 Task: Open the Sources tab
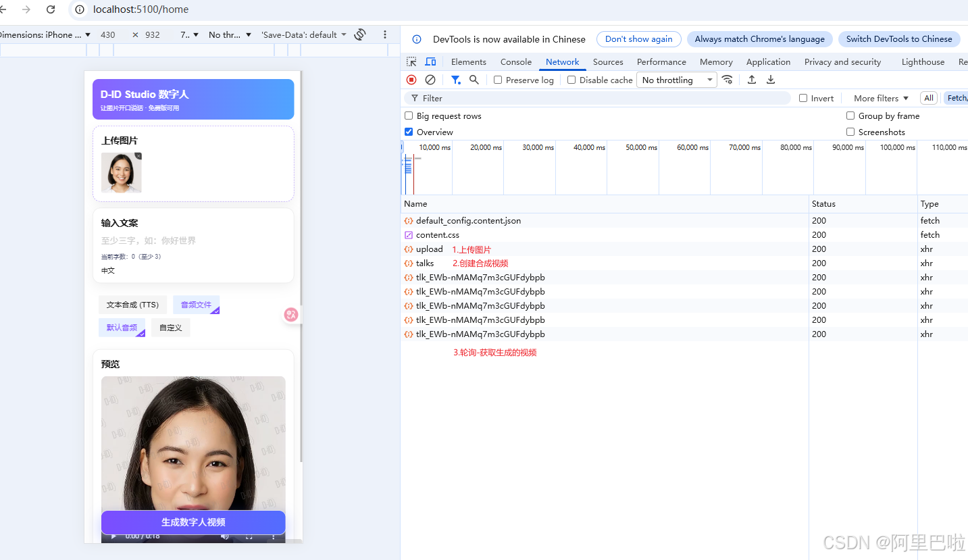(608, 61)
